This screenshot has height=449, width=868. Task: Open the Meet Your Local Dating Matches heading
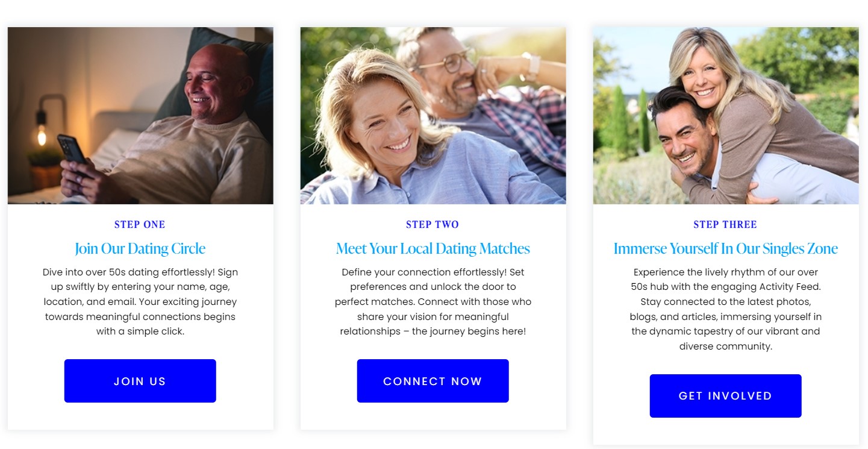click(x=432, y=248)
